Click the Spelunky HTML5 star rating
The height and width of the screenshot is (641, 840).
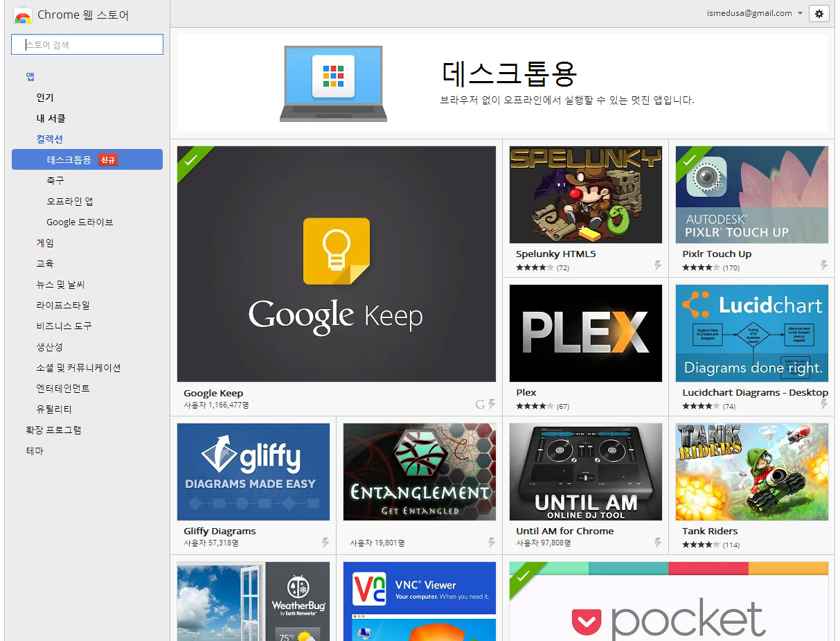[x=535, y=267]
